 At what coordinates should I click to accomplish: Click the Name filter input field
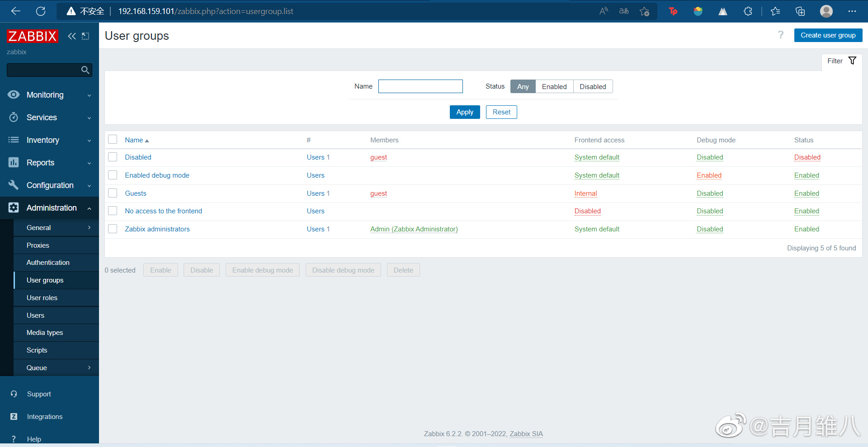coord(420,86)
